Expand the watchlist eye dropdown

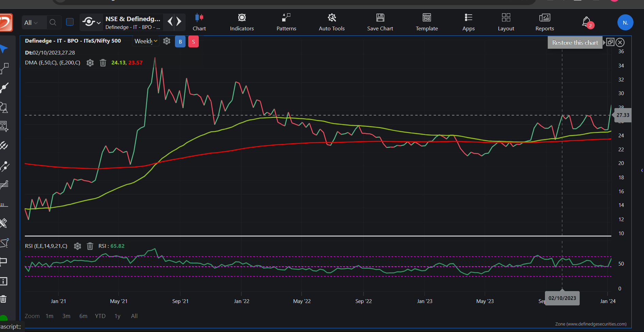click(92, 22)
